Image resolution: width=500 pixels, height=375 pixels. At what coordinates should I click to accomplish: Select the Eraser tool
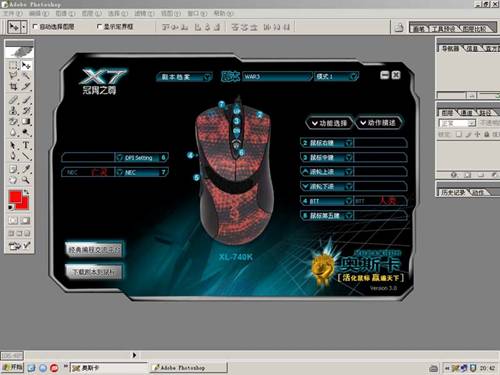13,121
